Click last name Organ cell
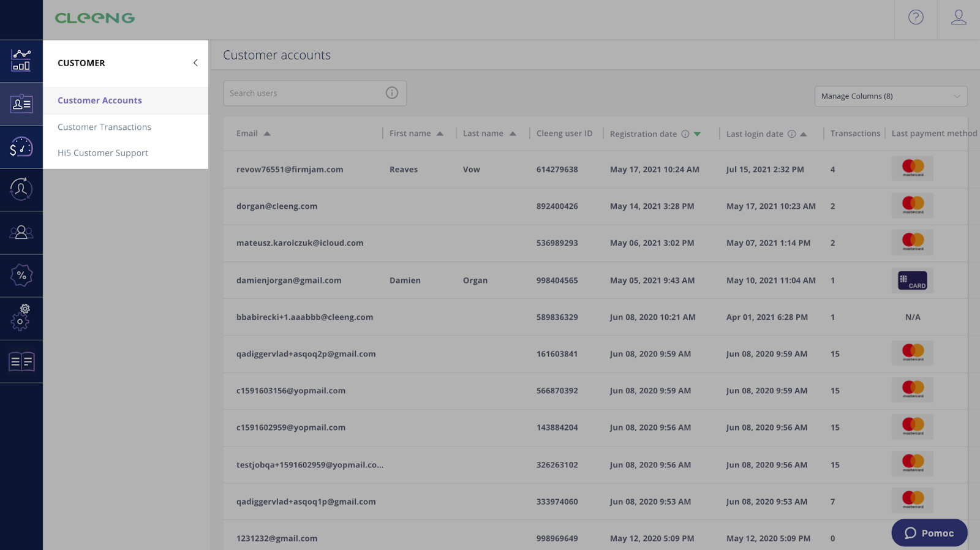The width and height of the screenshot is (980, 550). (475, 281)
